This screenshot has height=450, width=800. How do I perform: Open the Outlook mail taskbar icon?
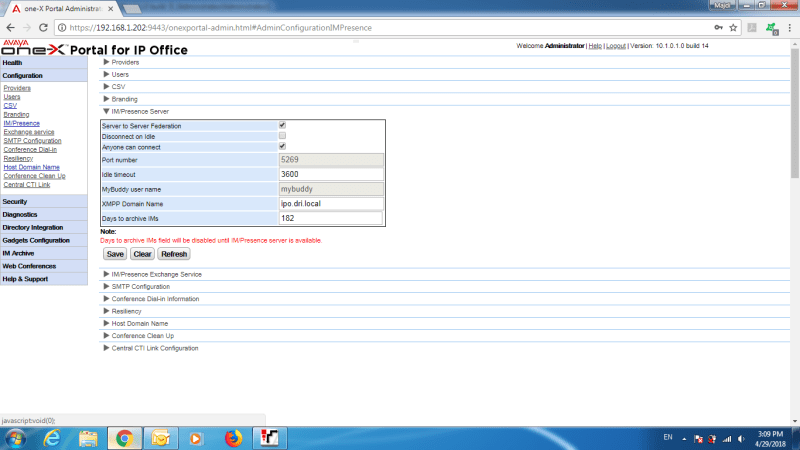tap(161, 438)
